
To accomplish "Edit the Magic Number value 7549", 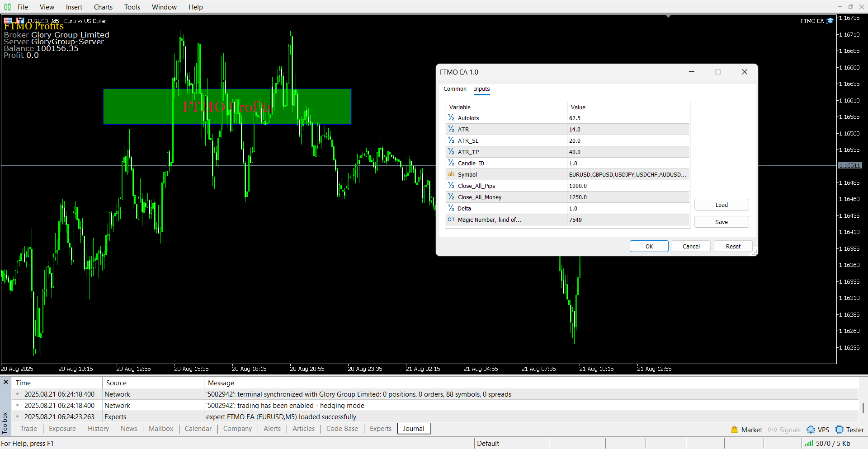I will coord(628,220).
